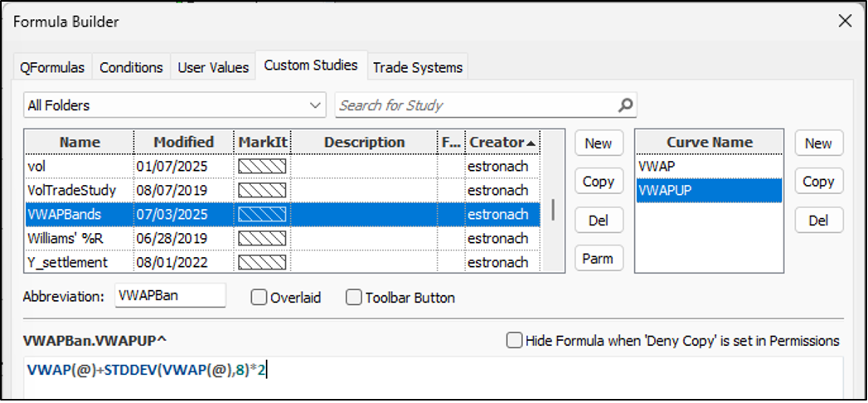The image size is (868, 403).
Task: Click the search magnifier icon
Action: click(x=625, y=104)
